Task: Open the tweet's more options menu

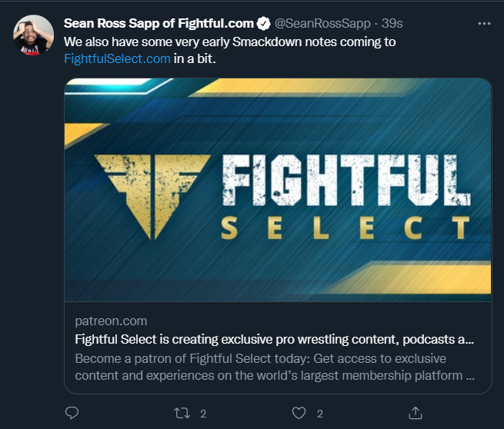Action: tap(484, 23)
